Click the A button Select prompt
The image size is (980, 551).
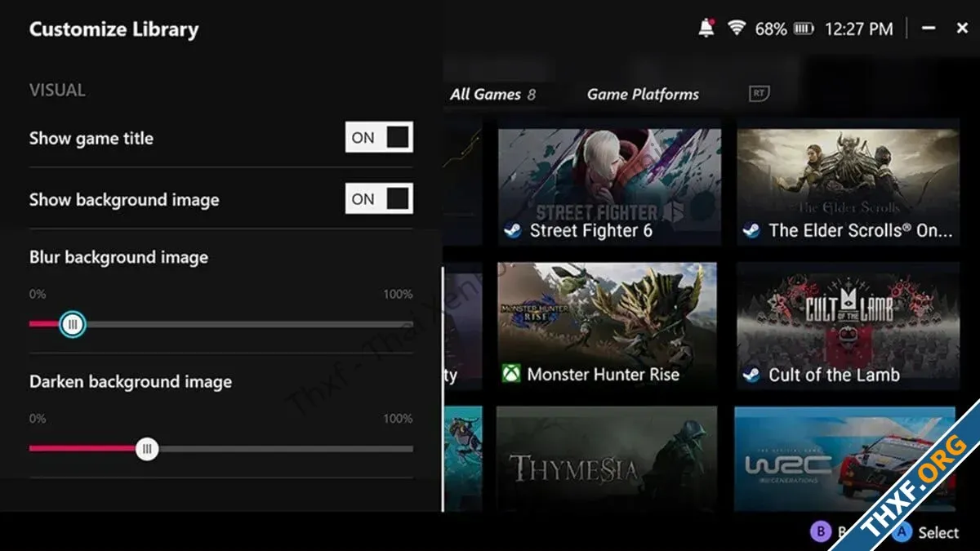coord(925,532)
